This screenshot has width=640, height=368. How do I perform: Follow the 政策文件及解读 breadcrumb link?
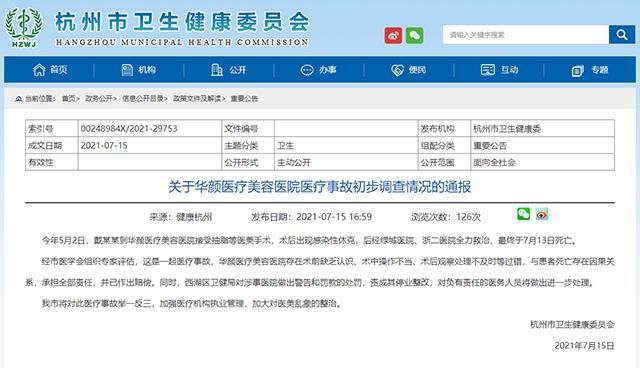click(199, 99)
